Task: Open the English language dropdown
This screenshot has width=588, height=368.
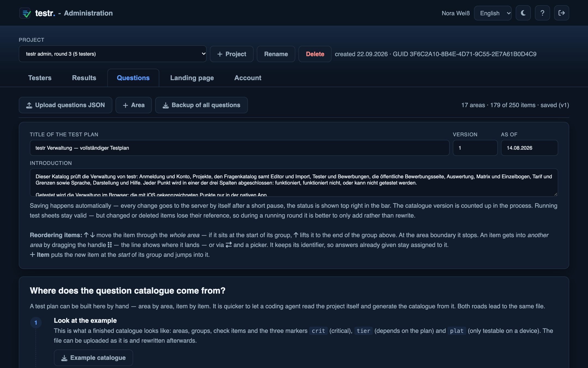Action: point(493,13)
